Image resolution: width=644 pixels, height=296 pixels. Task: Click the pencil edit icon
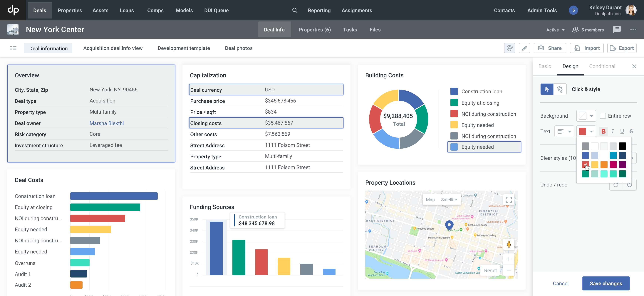[x=524, y=48]
